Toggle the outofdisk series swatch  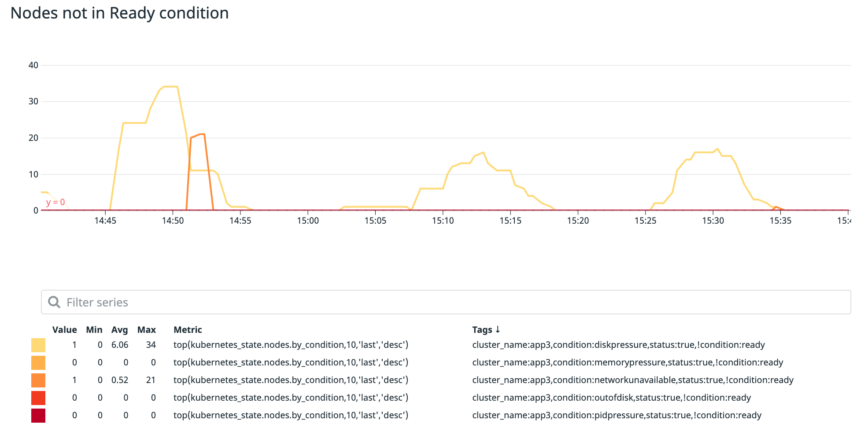point(37,397)
